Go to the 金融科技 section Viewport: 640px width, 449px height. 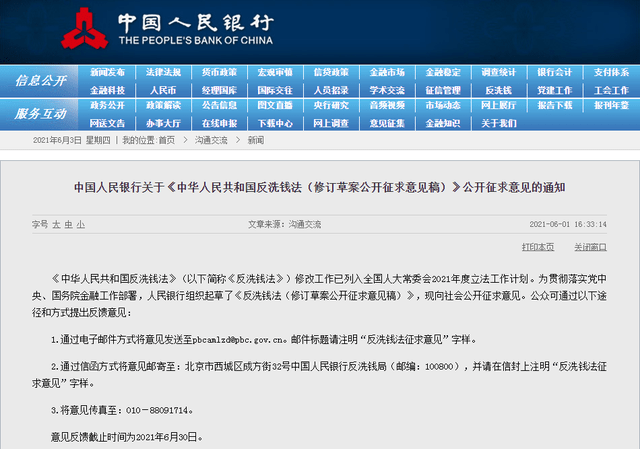click(107, 90)
